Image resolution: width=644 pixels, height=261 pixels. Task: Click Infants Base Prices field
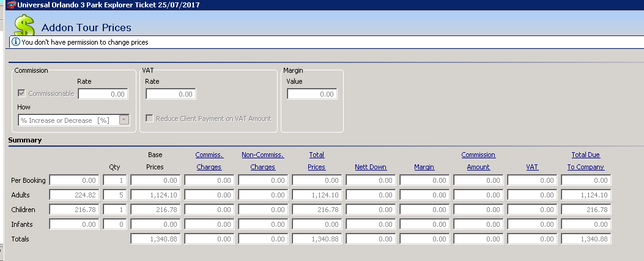(x=156, y=224)
